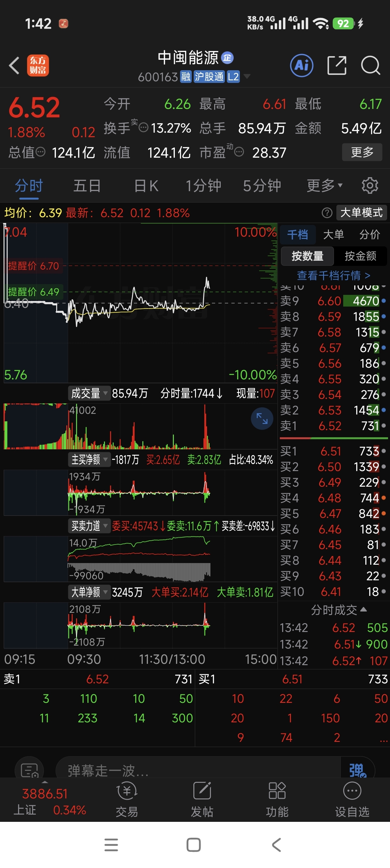
Task: Switch to 五日 chart tab
Action: (87, 185)
